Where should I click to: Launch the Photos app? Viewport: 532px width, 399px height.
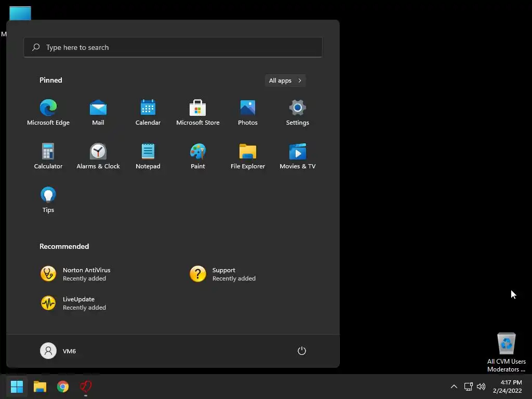pos(248,113)
